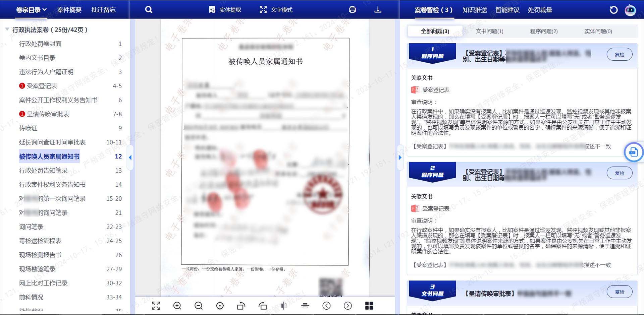This screenshot has width=644, height=315.
Task: Open the page grid thumbnail view
Action: pyautogui.click(x=369, y=306)
